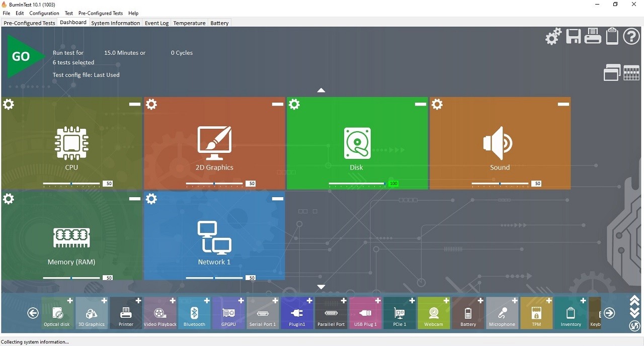Viewport: 644px width, 346px height.
Task: Add Webcam test using its plus
Action: (446, 301)
